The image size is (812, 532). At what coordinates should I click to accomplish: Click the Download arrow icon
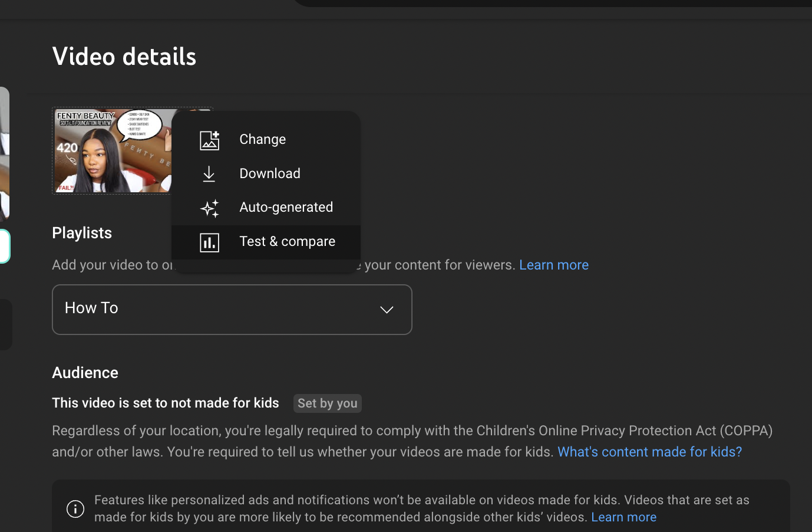(209, 173)
